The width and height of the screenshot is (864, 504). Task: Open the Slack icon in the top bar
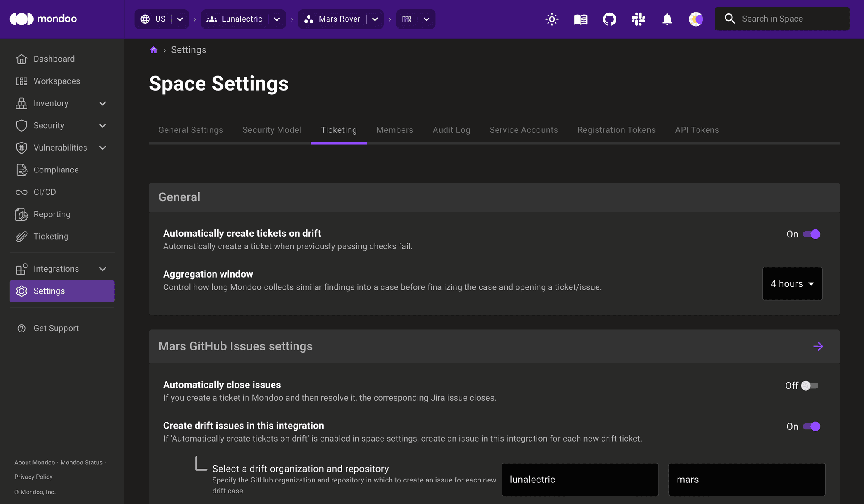pyautogui.click(x=638, y=19)
